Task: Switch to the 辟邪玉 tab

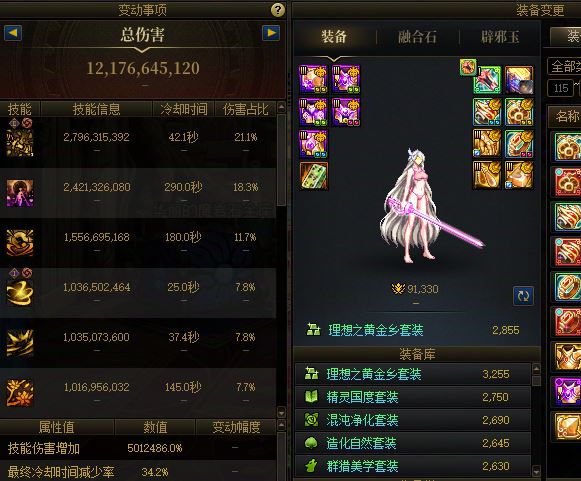Action: 500,37
